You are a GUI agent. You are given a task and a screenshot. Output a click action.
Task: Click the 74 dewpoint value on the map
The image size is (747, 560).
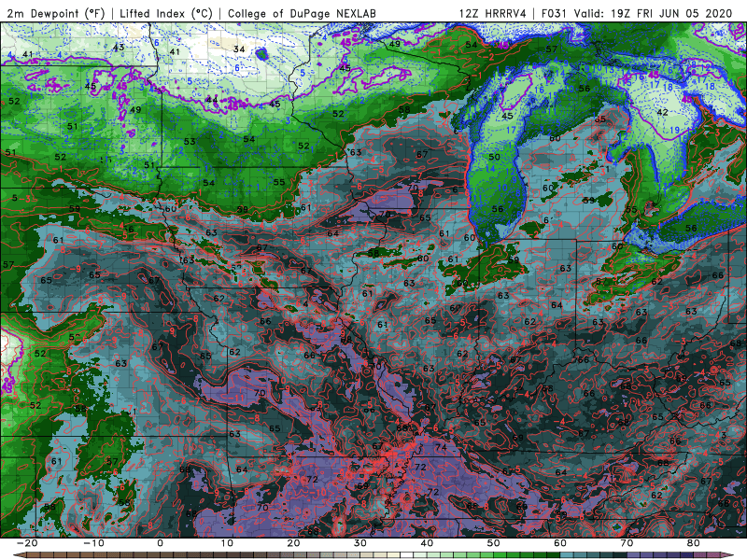[x=441, y=447]
